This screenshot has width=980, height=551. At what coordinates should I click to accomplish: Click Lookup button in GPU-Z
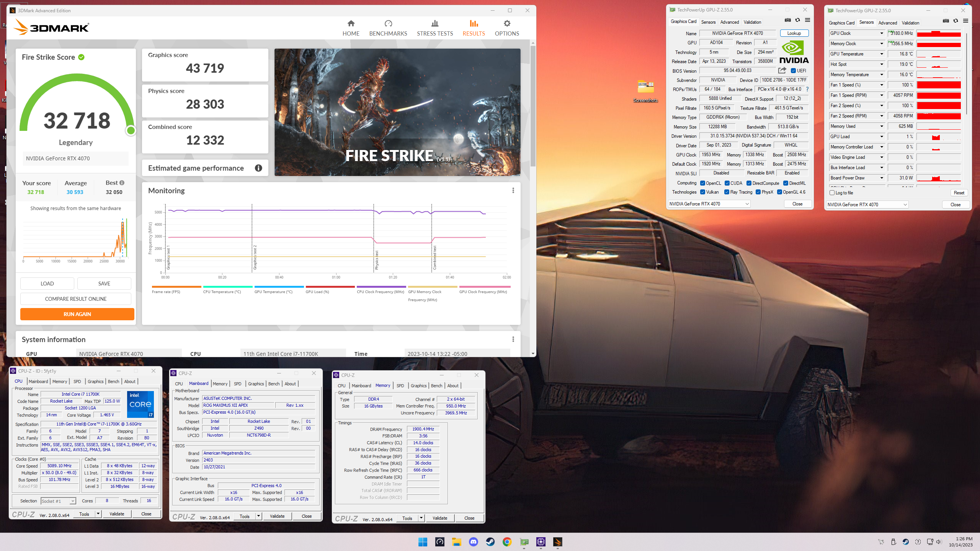[x=794, y=33]
